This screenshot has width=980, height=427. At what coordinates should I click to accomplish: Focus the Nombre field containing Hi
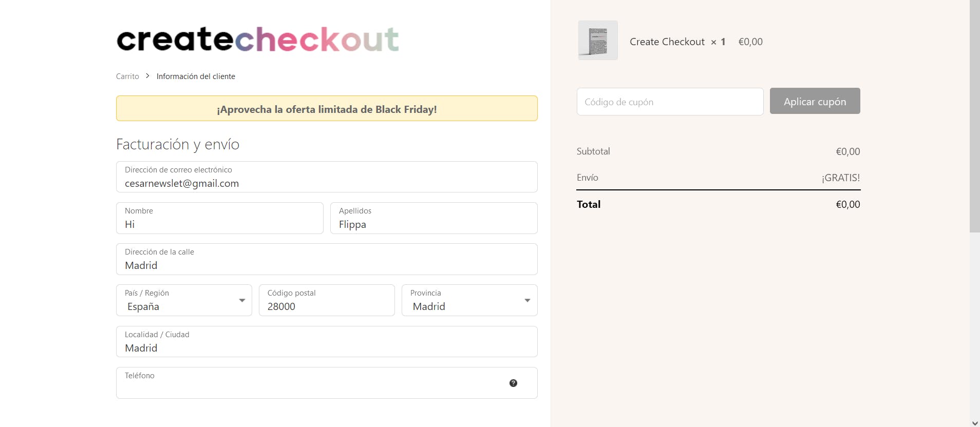220,218
